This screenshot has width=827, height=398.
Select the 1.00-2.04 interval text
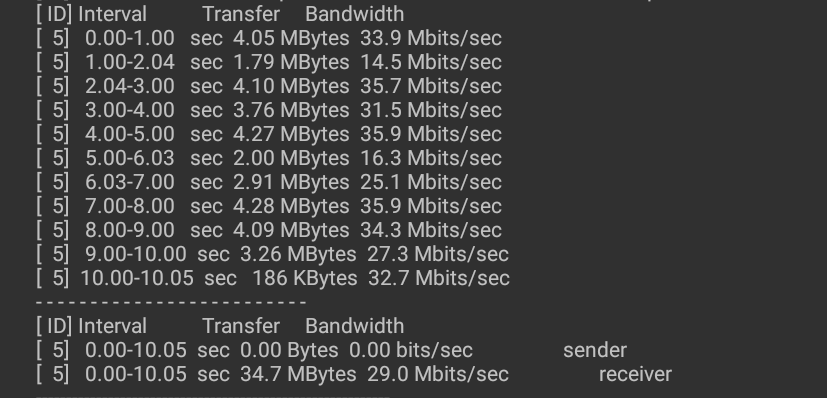130,62
